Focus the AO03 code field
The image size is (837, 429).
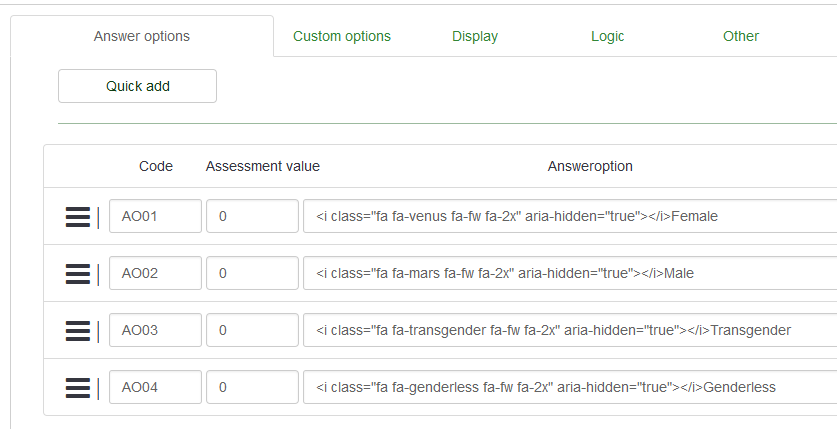click(155, 330)
